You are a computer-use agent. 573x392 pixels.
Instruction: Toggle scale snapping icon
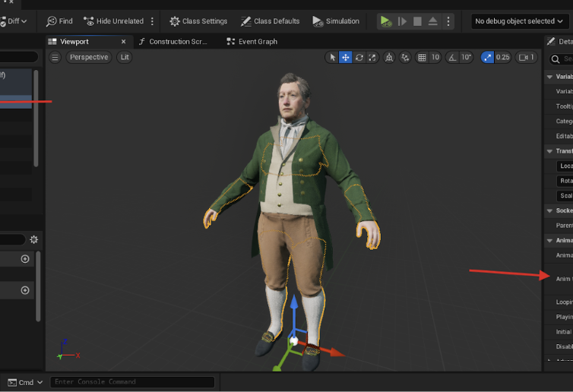(x=487, y=58)
